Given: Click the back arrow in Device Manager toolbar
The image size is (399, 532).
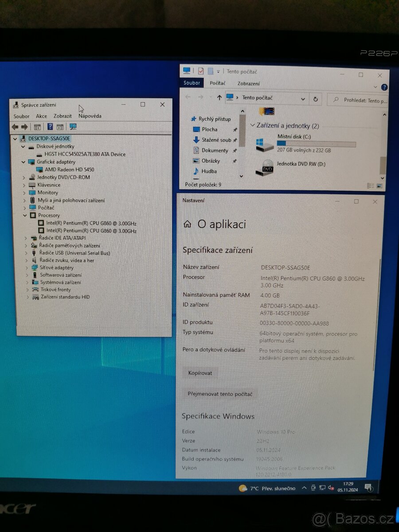Looking at the screenshot, I should tap(15, 127).
